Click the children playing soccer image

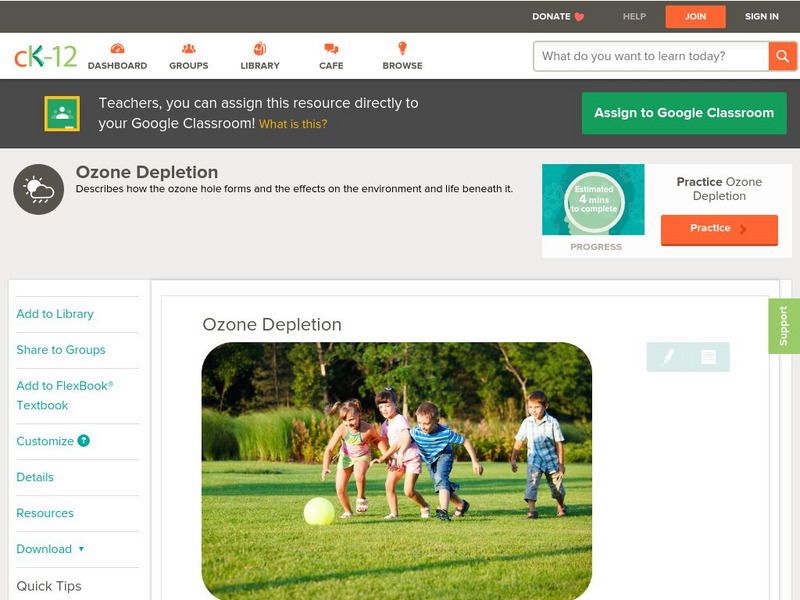coord(397,470)
